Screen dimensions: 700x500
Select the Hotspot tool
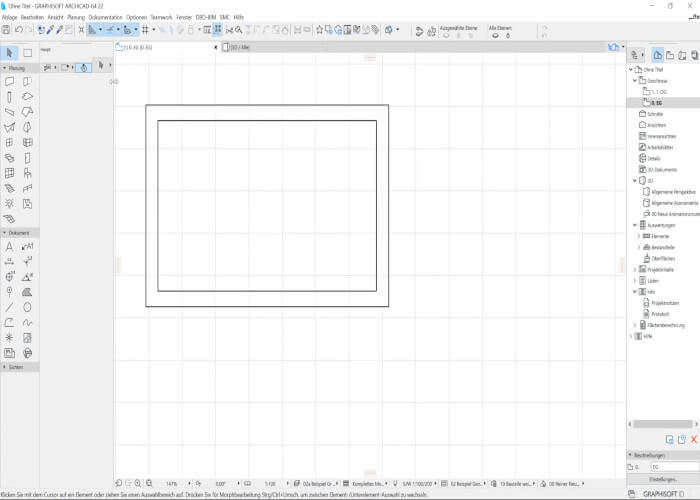9,338
